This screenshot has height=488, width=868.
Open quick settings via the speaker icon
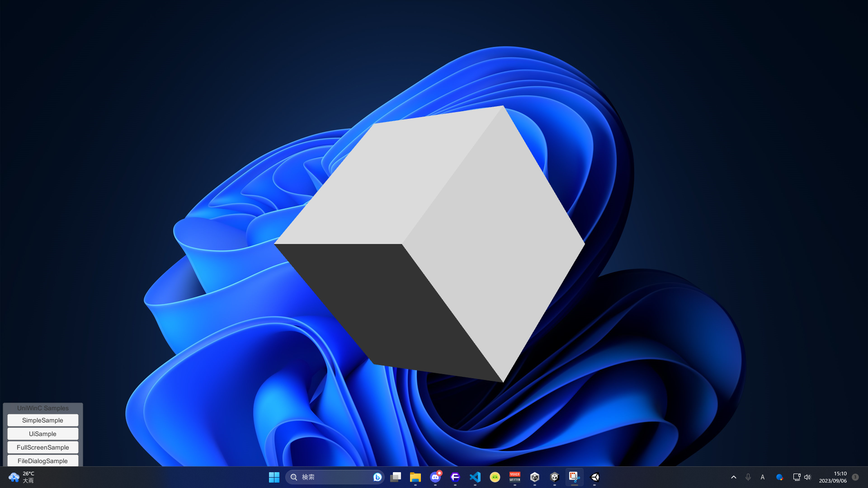pos(807,477)
